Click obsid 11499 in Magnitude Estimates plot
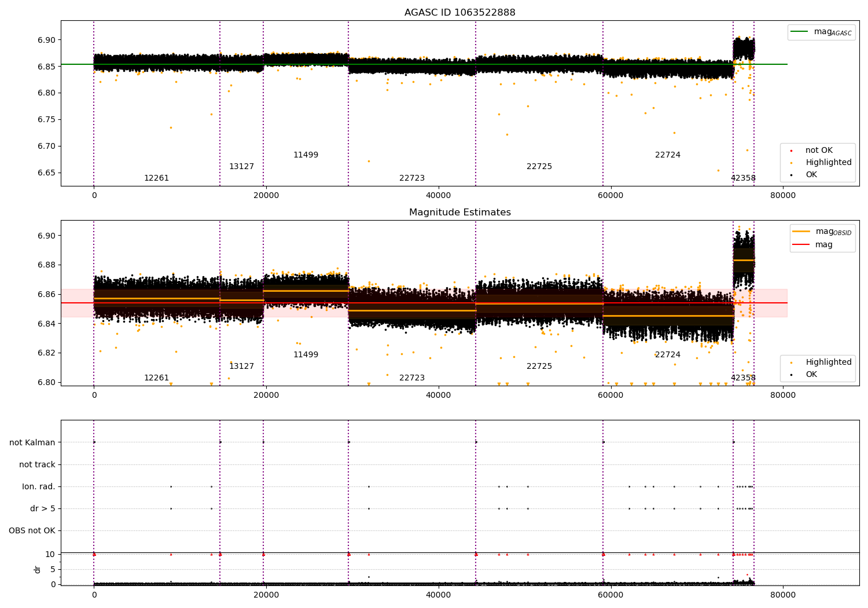This screenshot has height=608, width=868. [x=306, y=355]
